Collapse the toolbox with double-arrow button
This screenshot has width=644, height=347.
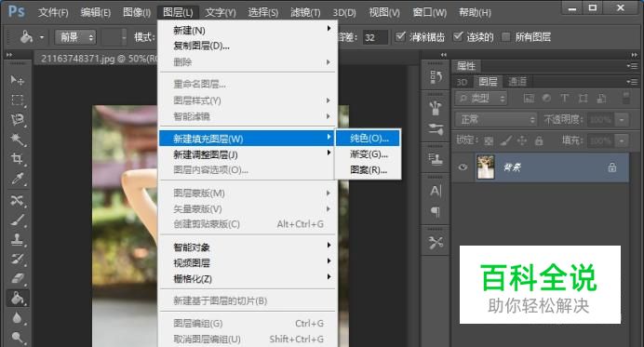pos(9,55)
